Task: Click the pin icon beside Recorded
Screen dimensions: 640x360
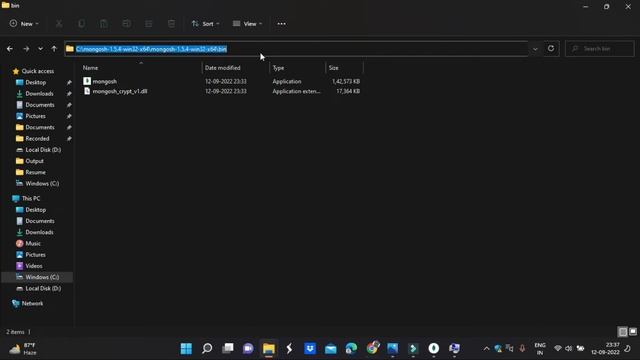Action: [69, 138]
